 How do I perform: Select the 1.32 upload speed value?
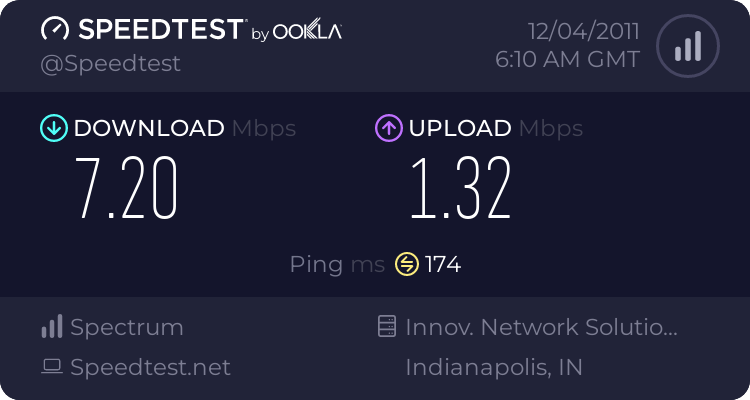click(x=461, y=187)
